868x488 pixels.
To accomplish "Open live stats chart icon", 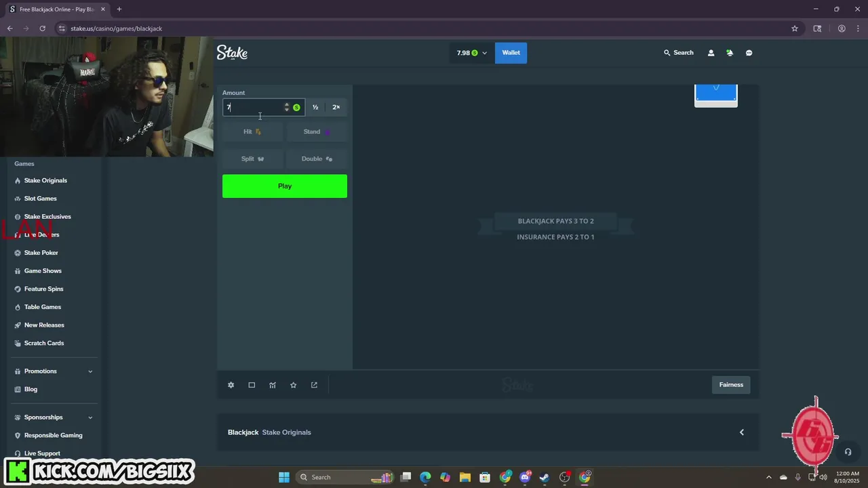I will click(x=273, y=385).
